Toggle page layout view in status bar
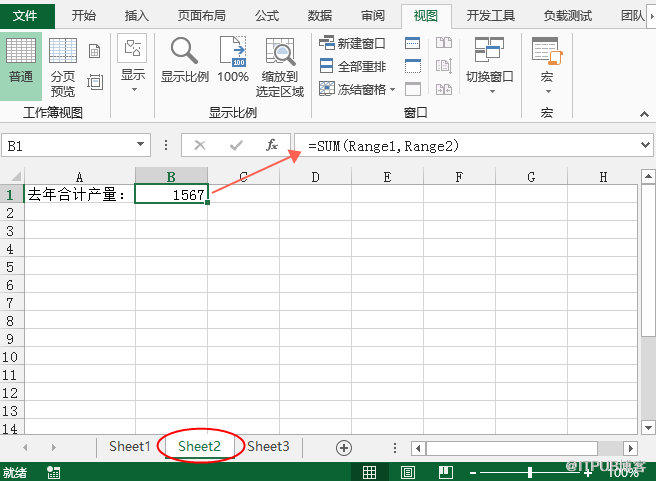Screen dimensions: 656x481 click(405, 472)
